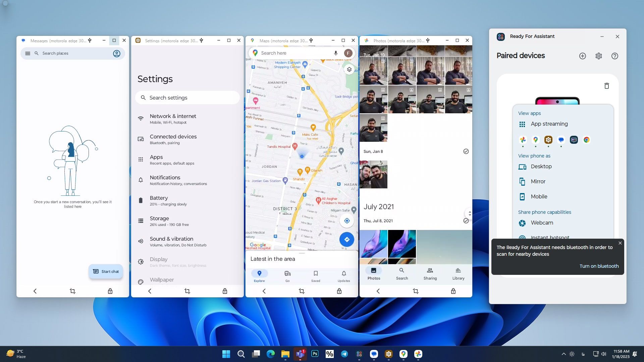644x362 pixels.
Task: Select all photos from Thu, Jul 8, 2021
Action: pyautogui.click(x=466, y=221)
